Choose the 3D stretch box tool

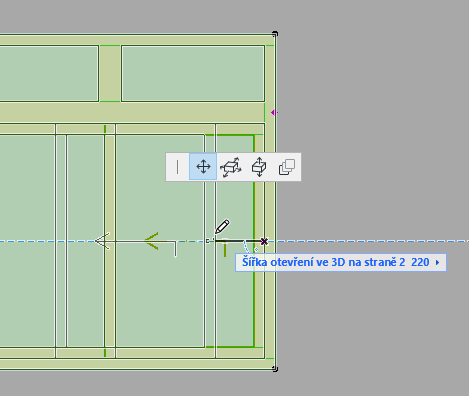[x=231, y=167]
